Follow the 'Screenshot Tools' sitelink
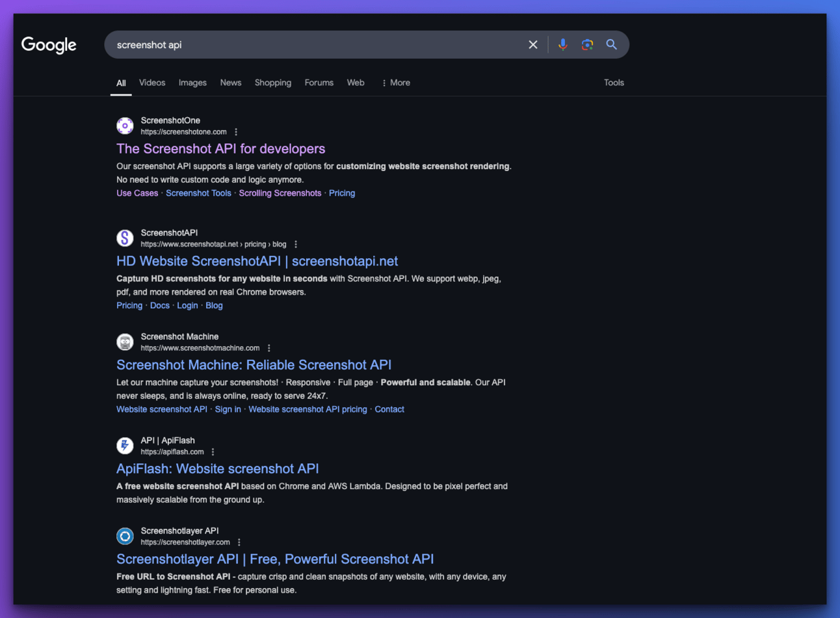840x618 pixels. 198,193
